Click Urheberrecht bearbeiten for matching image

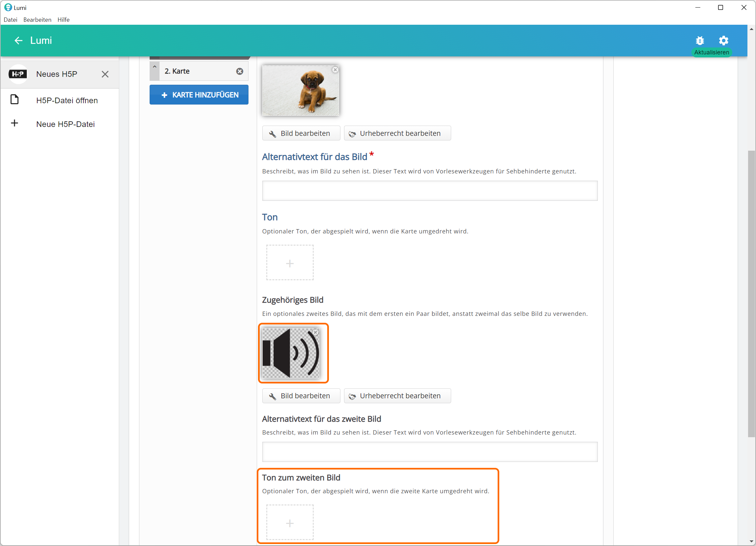[397, 396]
